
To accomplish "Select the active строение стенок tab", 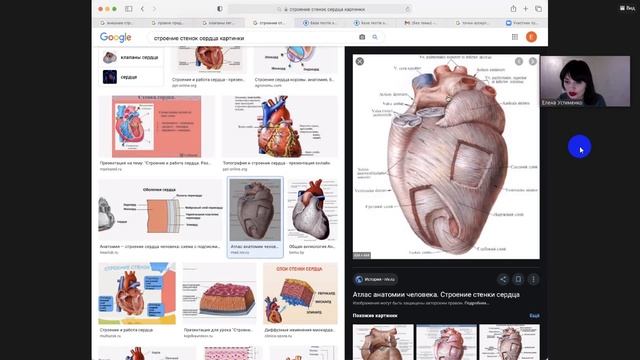I will tap(269, 23).
